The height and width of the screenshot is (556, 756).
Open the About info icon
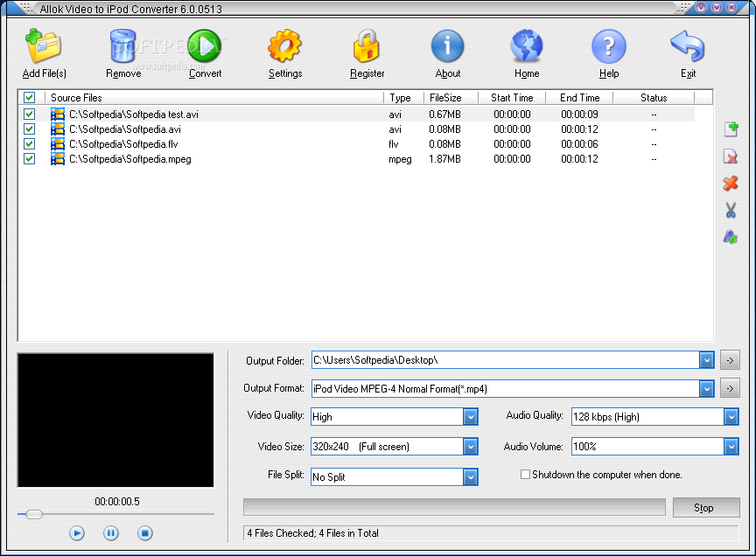pos(447,46)
